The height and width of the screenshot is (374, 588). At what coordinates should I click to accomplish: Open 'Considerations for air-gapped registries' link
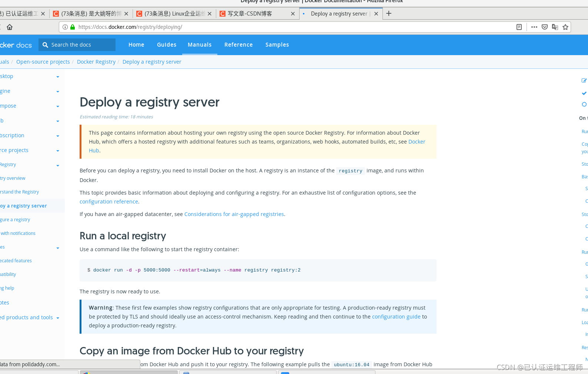pos(234,214)
